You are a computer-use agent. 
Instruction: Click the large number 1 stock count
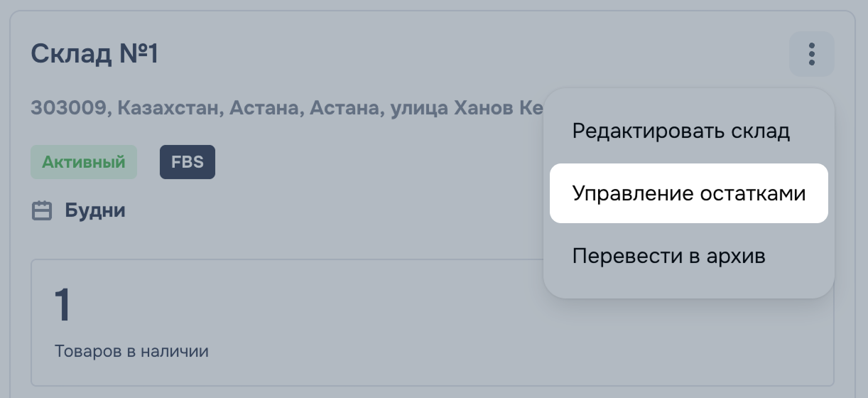[x=63, y=306]
